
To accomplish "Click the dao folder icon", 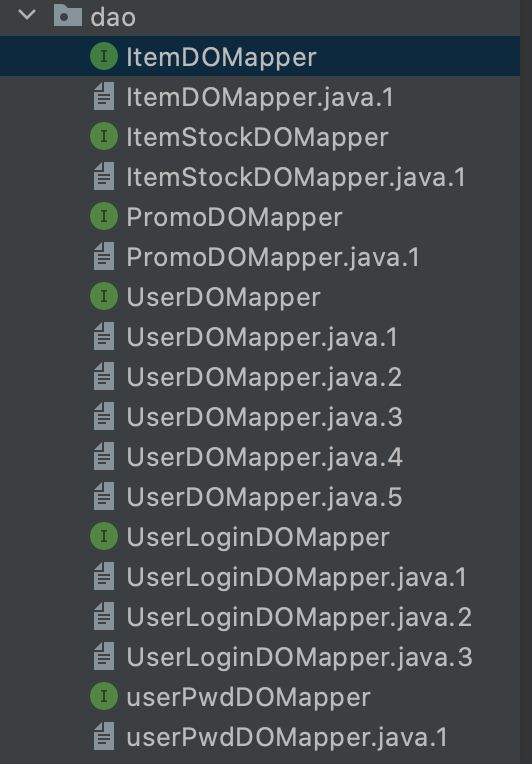I will pyautogui.click(x=67, y=15).
